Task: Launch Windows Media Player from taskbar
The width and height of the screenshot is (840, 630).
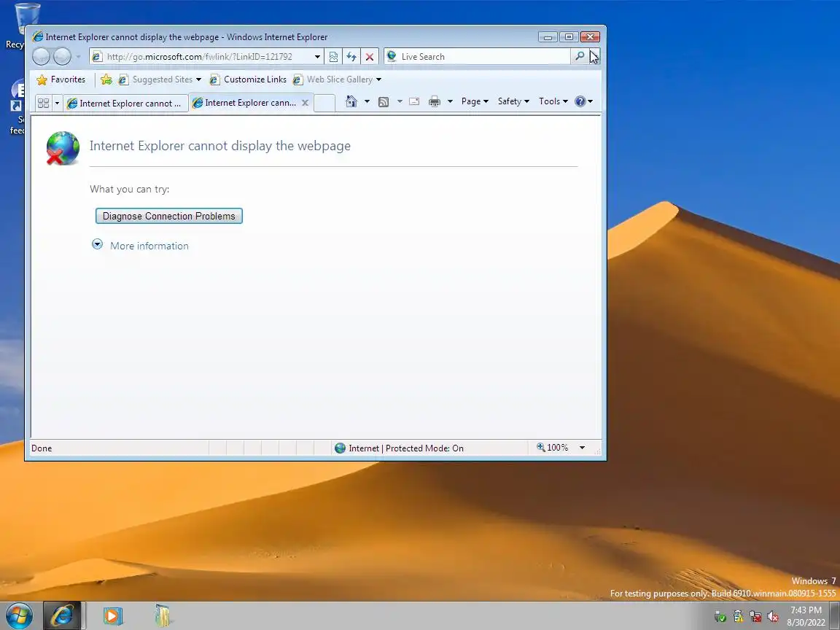Action: point(112,616)
